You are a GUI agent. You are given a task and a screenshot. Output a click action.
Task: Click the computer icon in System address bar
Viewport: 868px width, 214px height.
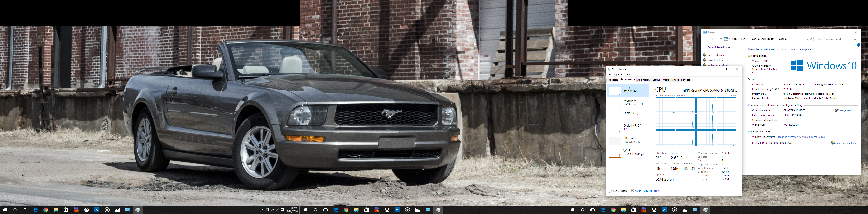click(726, 39)
